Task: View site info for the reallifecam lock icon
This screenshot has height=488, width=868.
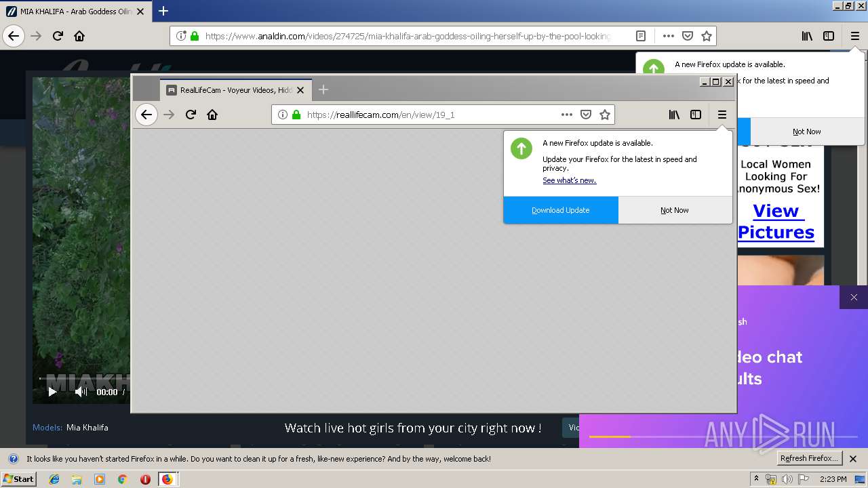Action: (296, 115)
